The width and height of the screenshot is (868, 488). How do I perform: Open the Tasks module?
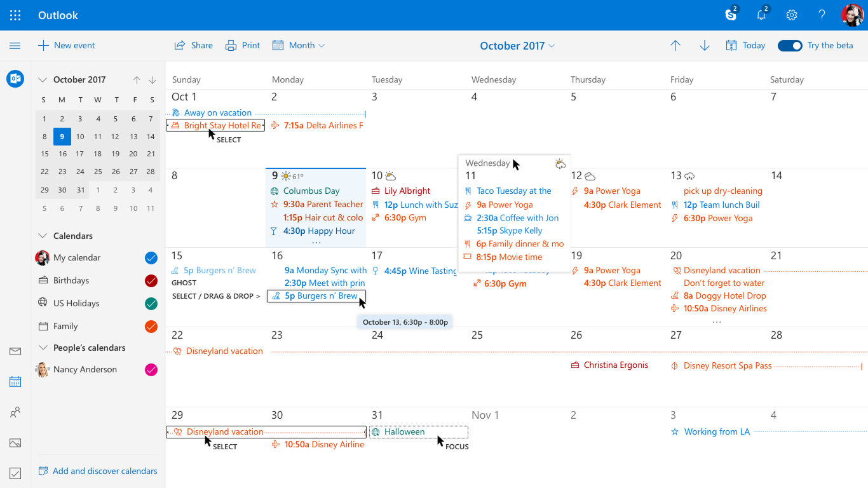(15, 473)
